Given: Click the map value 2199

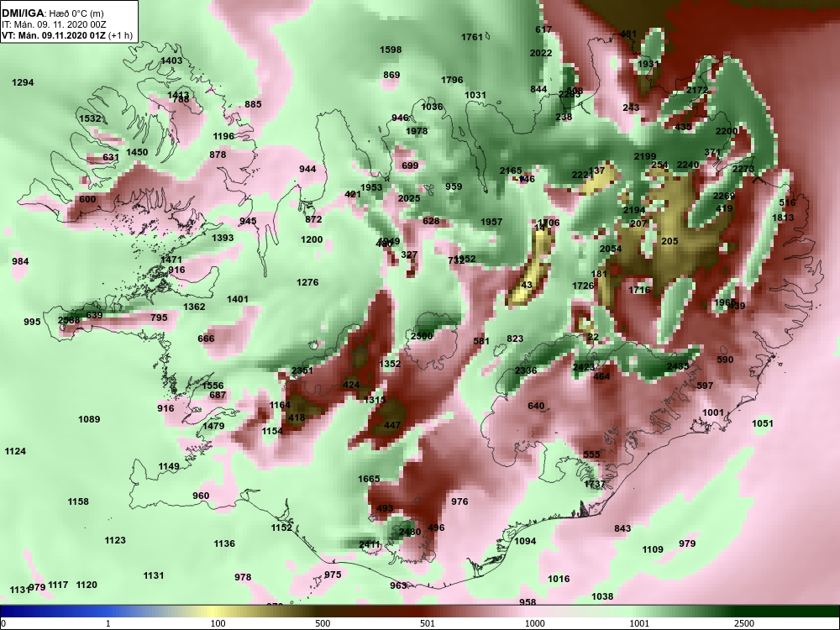Looking at the screenshot, I should click(x=645, y=156).
